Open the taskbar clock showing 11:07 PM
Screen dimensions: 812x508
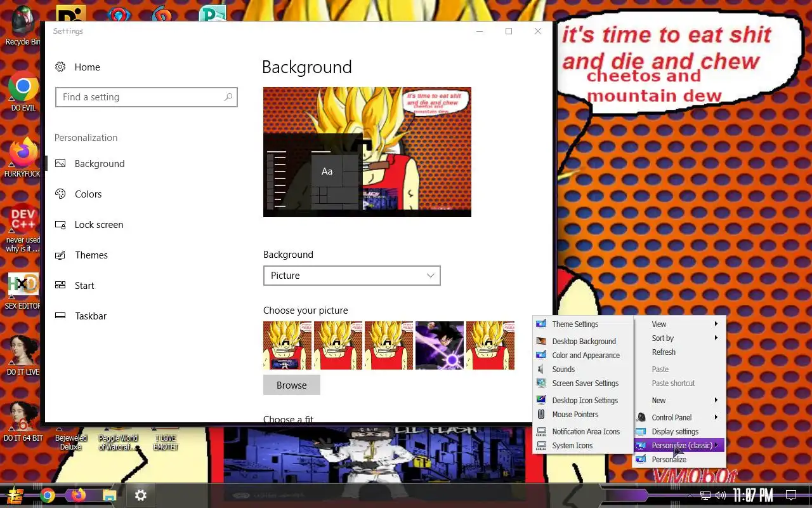(x=754, y=495)
